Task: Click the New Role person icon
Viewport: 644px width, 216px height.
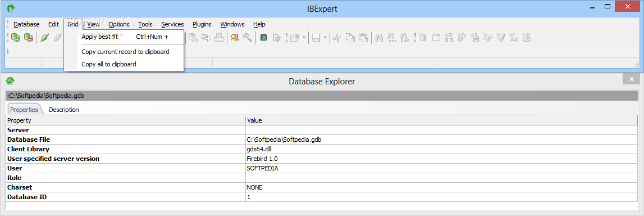Action: click(x=527, y=38)
